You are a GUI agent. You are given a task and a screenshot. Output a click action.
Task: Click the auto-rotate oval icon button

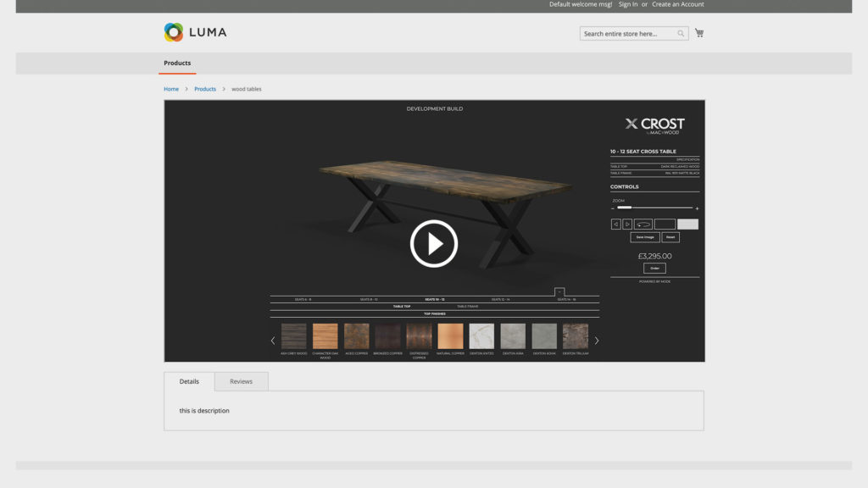(643, 225)
